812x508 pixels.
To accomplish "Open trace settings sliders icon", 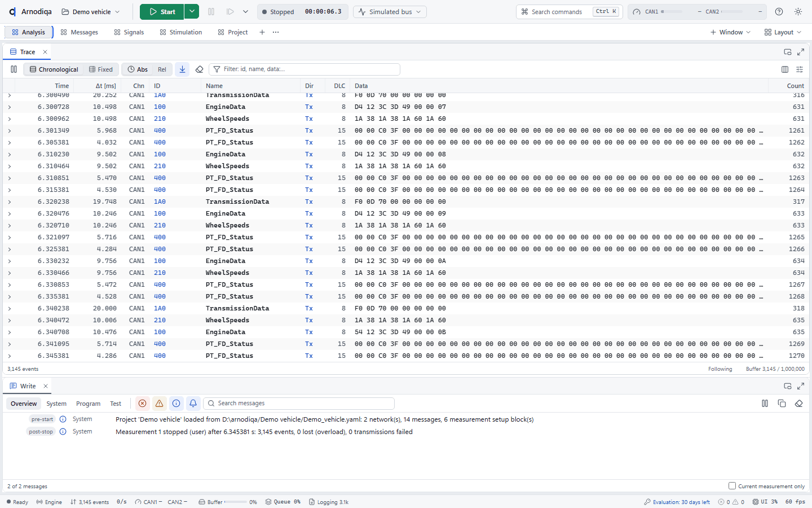I will [x=800, y=69].
